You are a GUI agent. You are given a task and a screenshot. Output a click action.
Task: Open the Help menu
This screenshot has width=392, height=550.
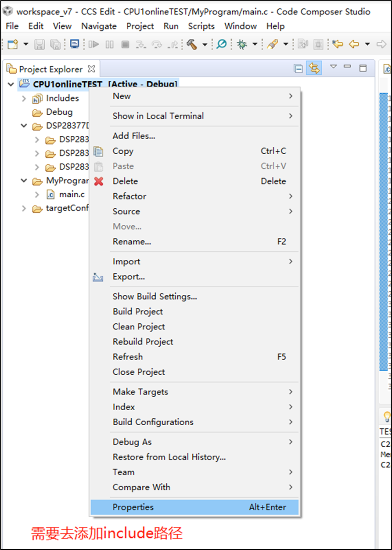pyautogui.click(x=275, y=26)
